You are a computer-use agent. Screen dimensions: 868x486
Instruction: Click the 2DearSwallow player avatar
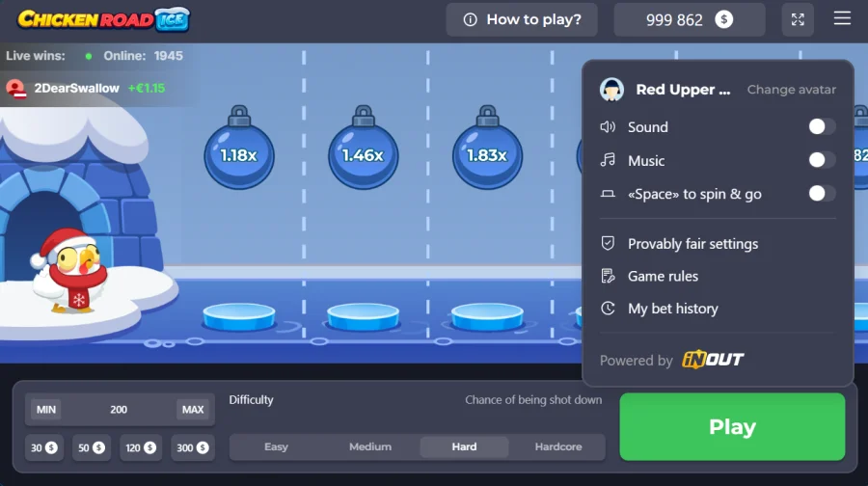(15, 89)
